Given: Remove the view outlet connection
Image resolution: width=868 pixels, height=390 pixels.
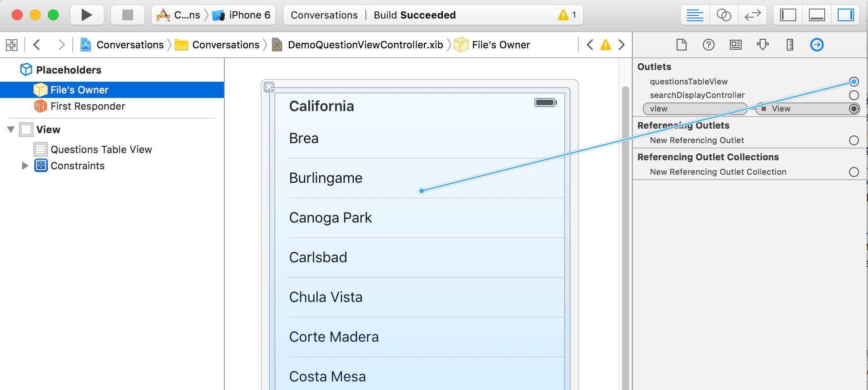Looking at the screenshot, I should pyautogui.click(x=764, y=109).
